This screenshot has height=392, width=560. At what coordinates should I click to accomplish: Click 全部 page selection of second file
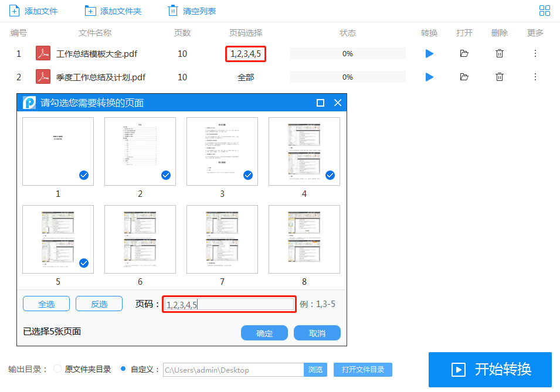pyautogui.click(x=246, y=77)
